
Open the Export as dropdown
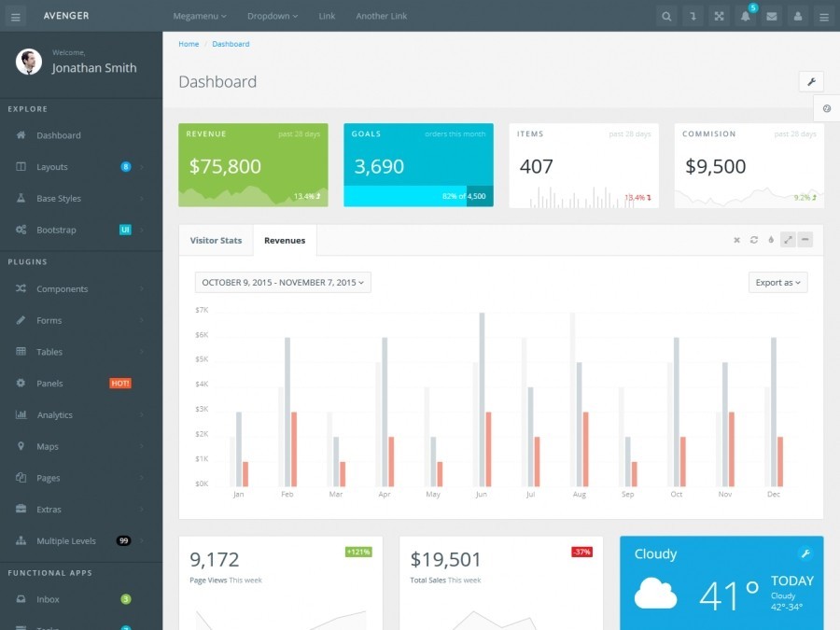pyautogui.click(x=777, y=282)
